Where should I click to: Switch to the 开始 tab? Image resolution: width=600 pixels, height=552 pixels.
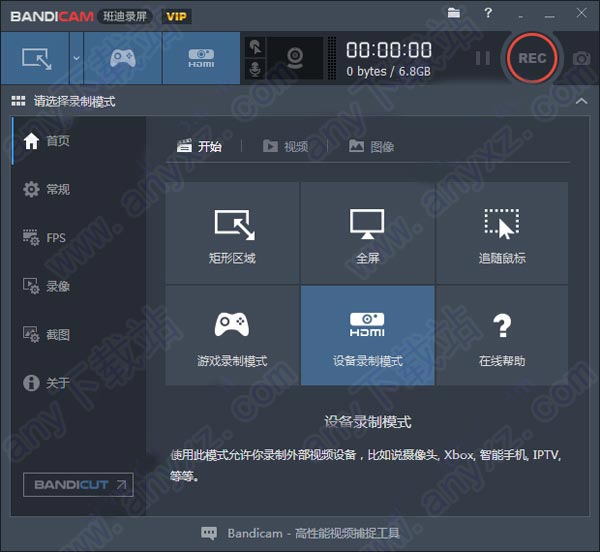click(x=199, y=146)
